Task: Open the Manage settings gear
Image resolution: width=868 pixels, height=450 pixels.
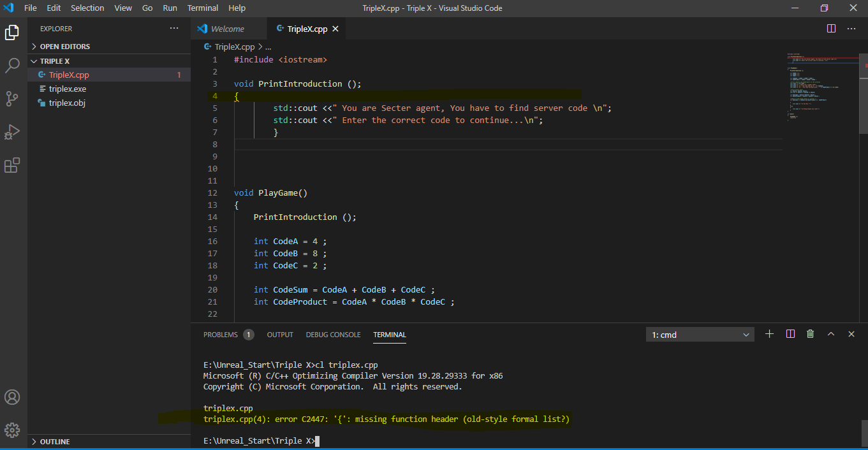Action: pyautogui.click(x=12, y=430)
